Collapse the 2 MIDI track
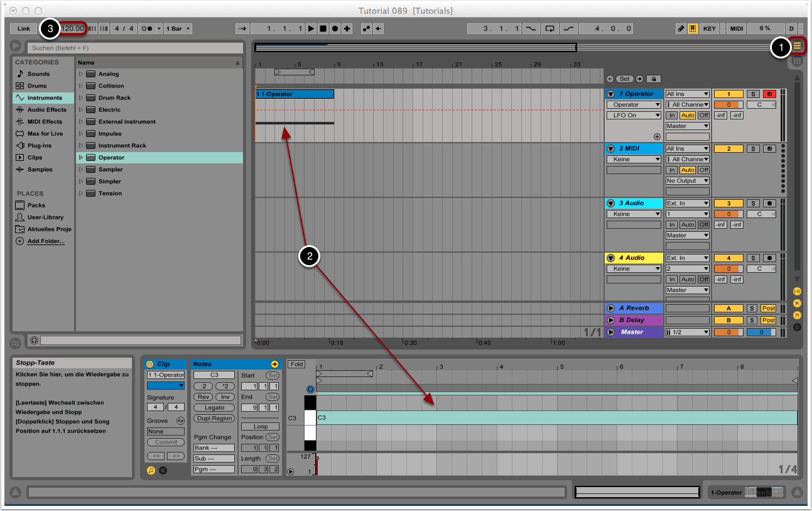The image size is (812, 511). (611, 149)
